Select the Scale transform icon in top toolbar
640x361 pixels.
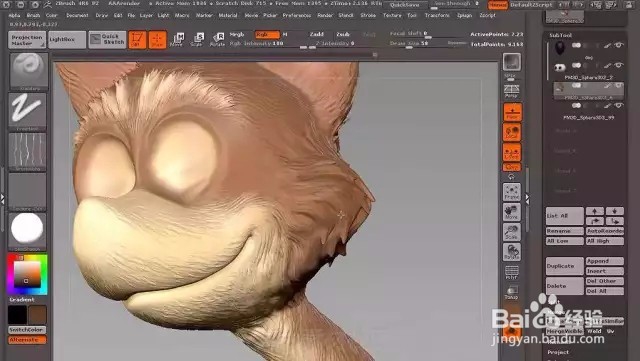[198, 40]
